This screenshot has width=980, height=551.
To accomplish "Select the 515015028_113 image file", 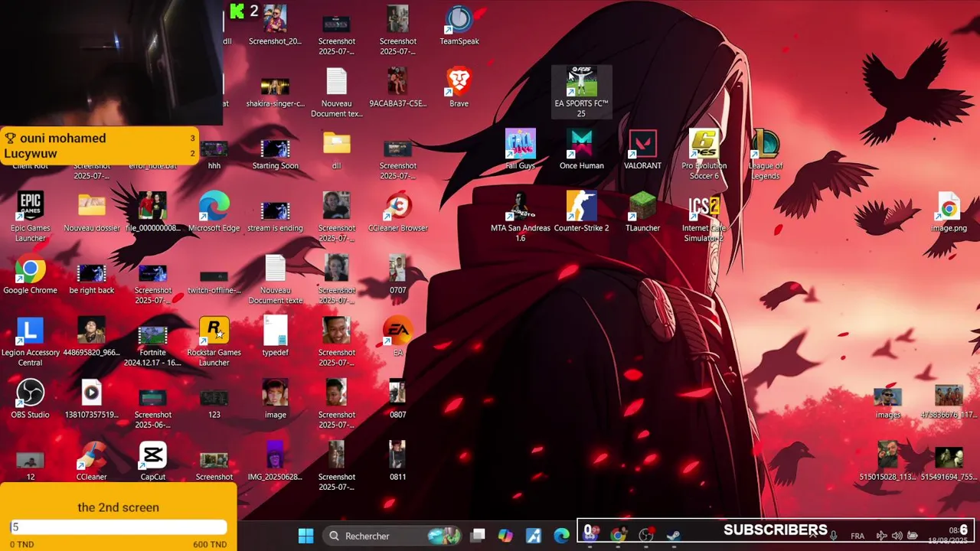I will click(888, 461).
